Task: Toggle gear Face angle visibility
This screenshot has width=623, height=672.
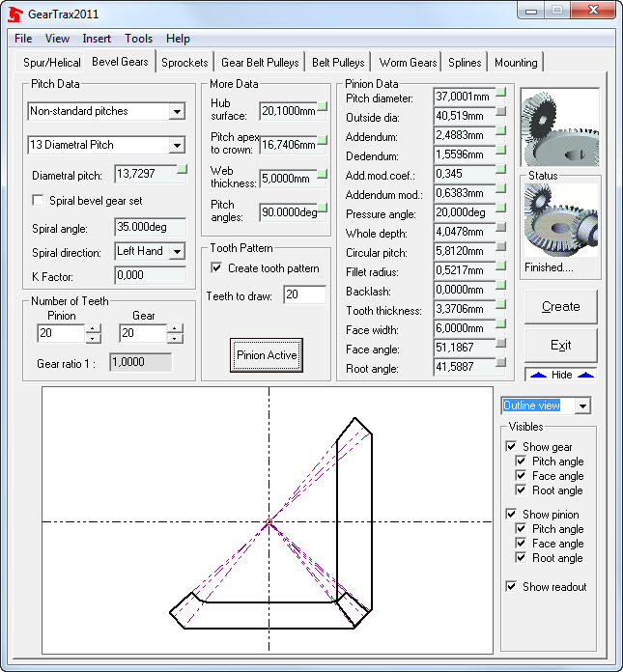Action: pos(521,476)
